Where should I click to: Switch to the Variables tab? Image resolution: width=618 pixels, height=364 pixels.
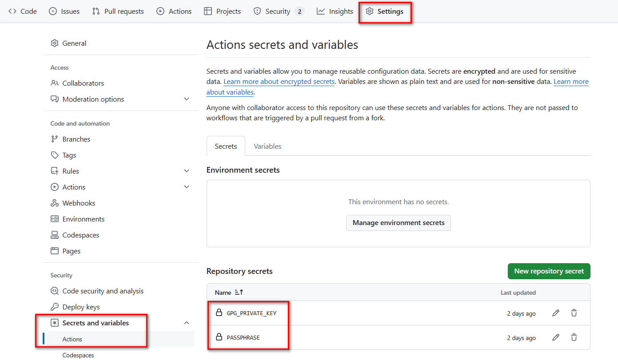(x=267, y=146)
